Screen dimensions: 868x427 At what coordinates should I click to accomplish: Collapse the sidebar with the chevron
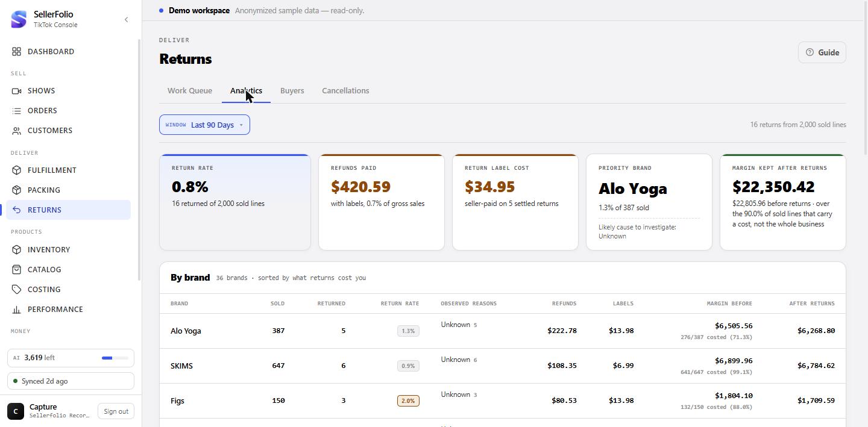click(x=126, y=20)
